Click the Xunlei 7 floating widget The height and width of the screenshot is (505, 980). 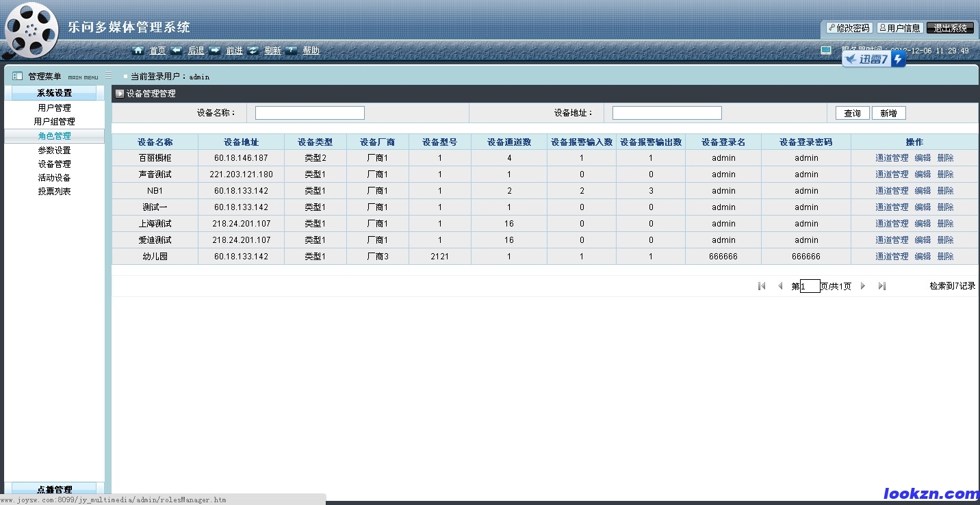[874, 60]
